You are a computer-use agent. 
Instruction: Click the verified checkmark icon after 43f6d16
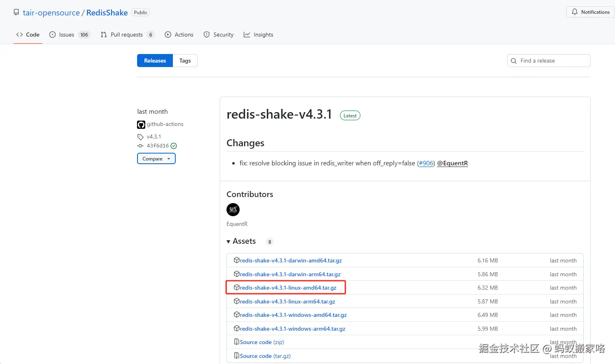click(174, 146)
